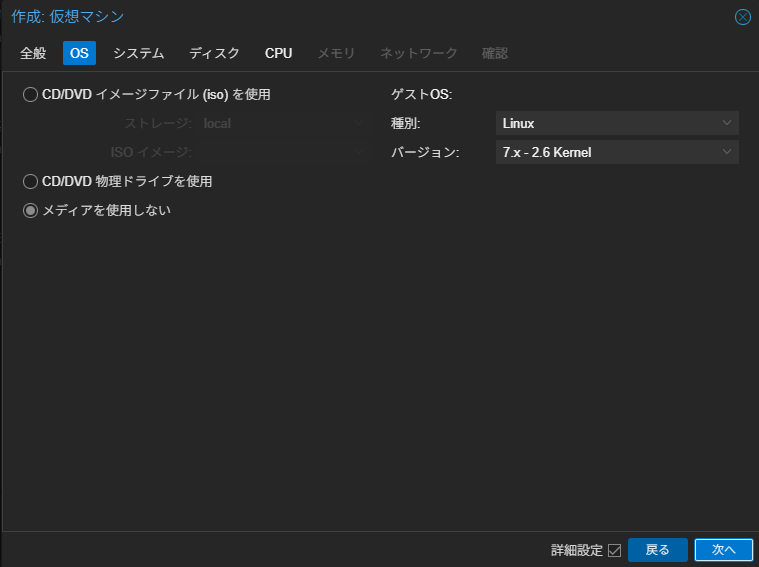The image size is (759, 567).
Task: Click the 作成: 仮想マシン title
Action: (68, 16)
